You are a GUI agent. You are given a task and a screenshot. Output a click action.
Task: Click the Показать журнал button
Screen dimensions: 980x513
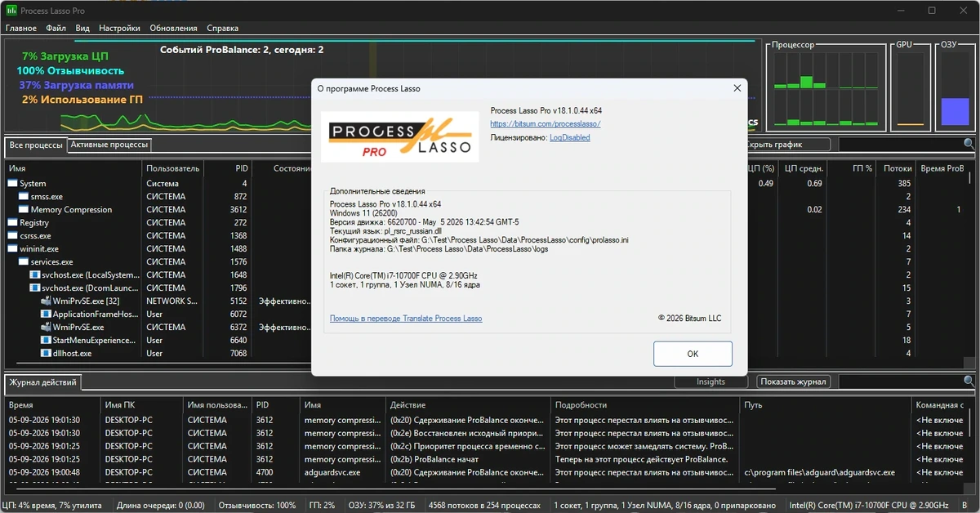point(794,381)
